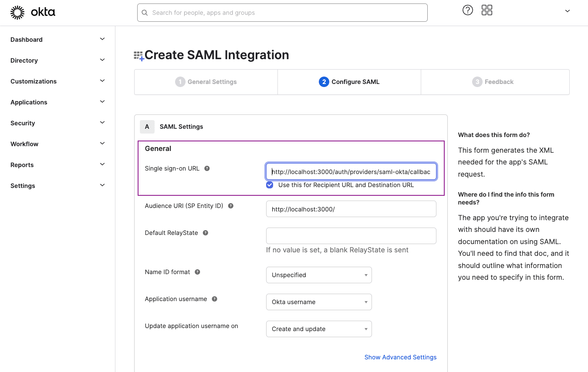Image resolution: width=588 pixels, height=372 pixels.
Task: Click Show Advanced Settings link
Action: coord(400,357)
